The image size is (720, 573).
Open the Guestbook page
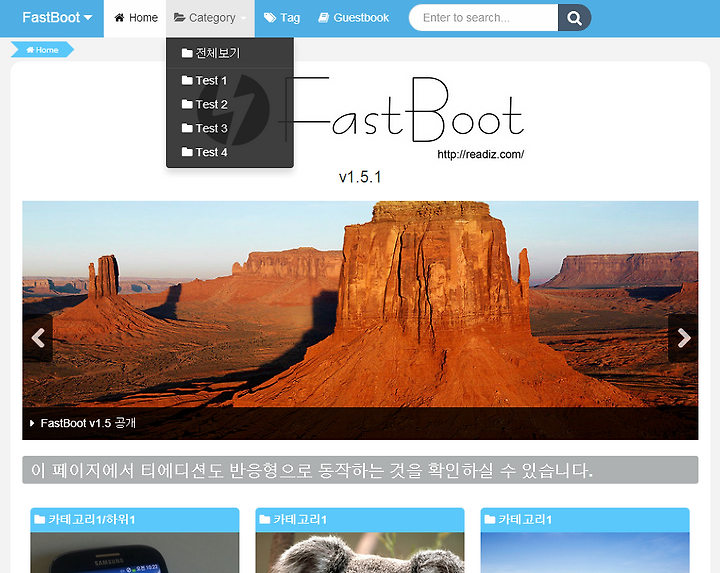(354, 18)
